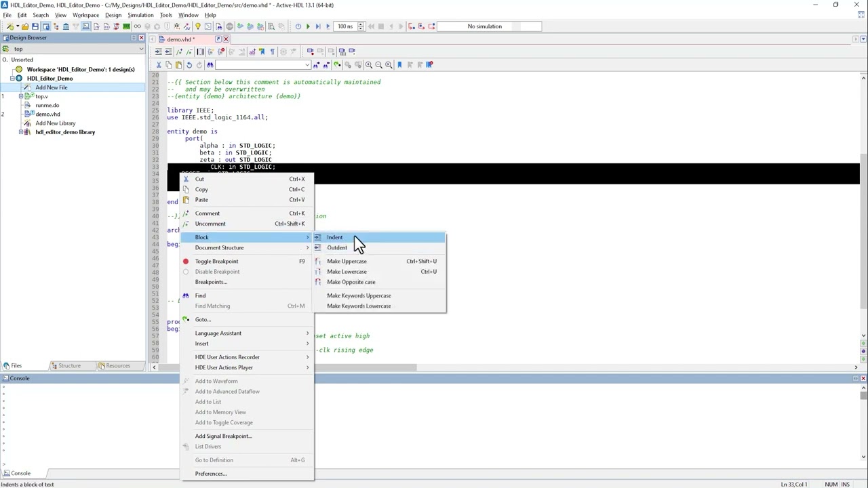The height and width of the screenshot is (488, 868).
Task: Open the Insert submenu in context menu
Action: point(246,344)
